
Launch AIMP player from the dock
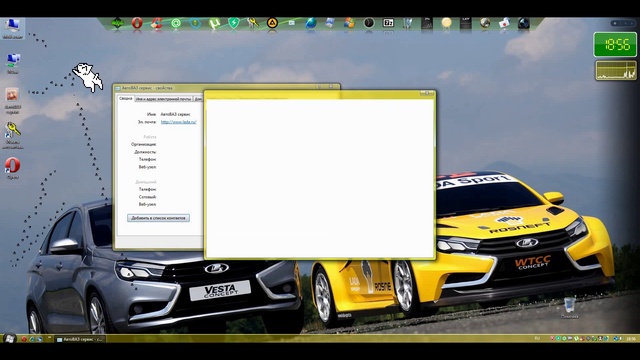[x=272, y=23]
